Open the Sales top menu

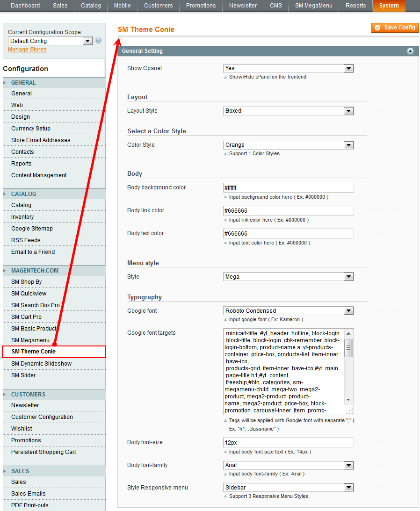click(x=60, y=6)
